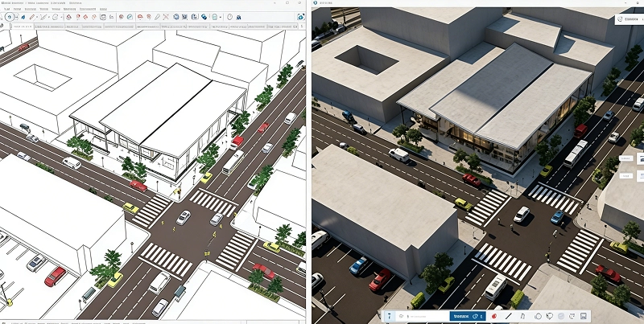This screenshot has width=644, height=324.
Task: Select the lasso icon in render bottom bar
Action: point(550,316)
